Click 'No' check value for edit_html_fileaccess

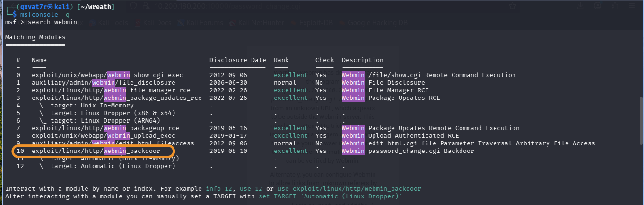point(319,143)
